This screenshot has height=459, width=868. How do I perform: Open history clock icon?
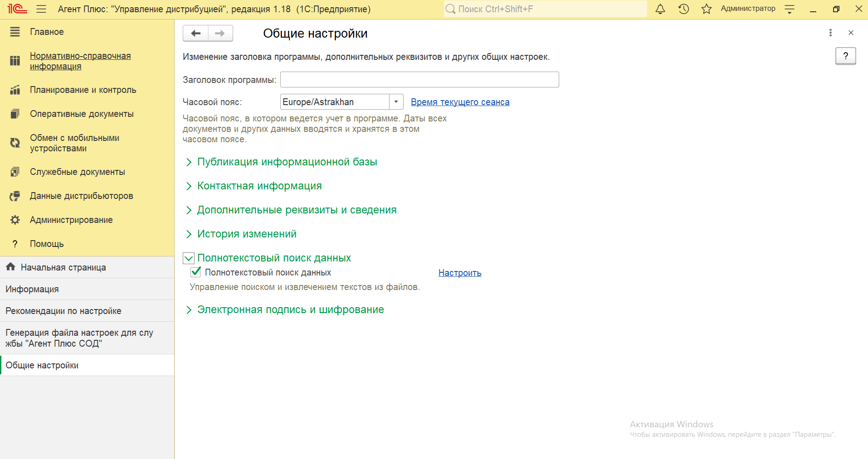click(683, 9)
